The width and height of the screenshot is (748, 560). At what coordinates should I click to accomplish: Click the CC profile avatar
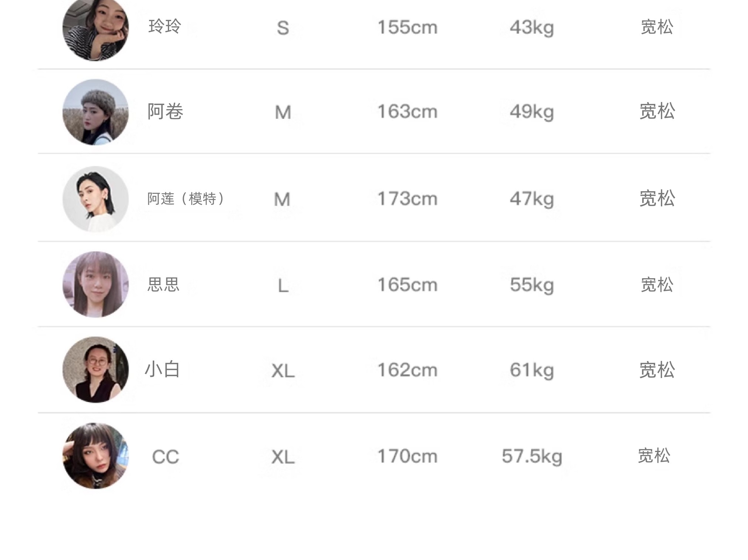coord(96,456)
